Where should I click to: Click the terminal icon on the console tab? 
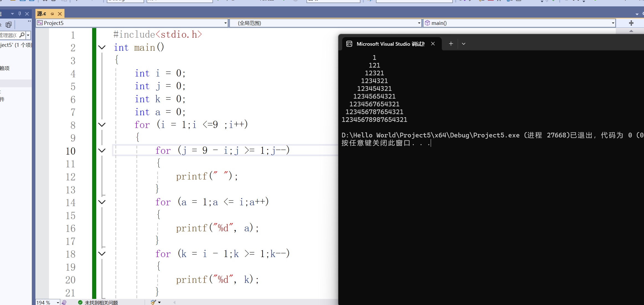point(349,44)
